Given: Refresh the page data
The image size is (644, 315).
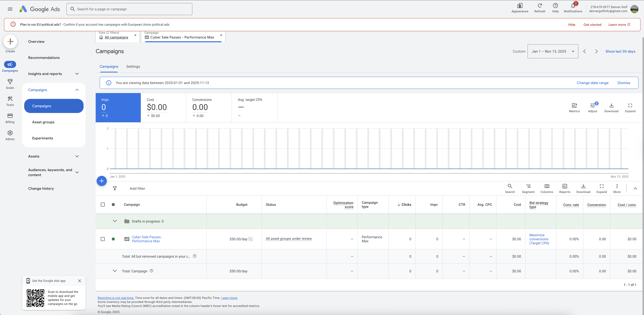Looking at the screenshot, I should point(540,8).
